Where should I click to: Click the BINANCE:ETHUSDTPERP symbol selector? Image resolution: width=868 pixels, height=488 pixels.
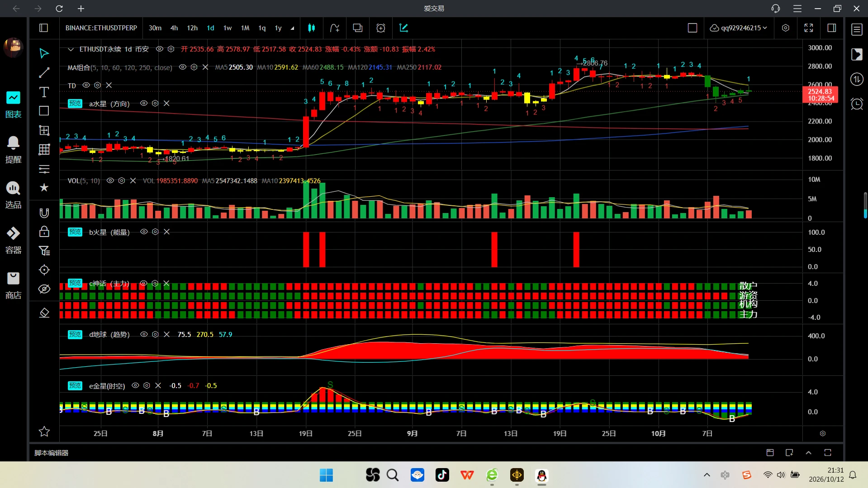[x=101, y=28]
